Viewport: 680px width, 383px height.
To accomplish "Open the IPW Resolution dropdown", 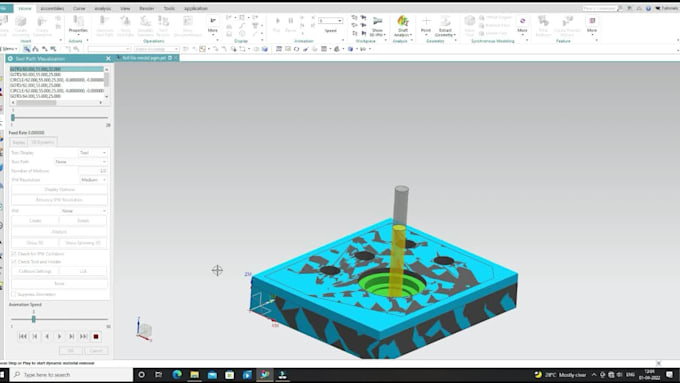I will [x=93, y=180].
